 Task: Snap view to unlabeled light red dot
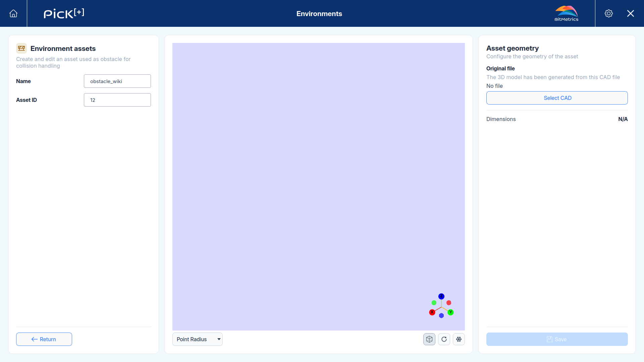pos(449,303)
